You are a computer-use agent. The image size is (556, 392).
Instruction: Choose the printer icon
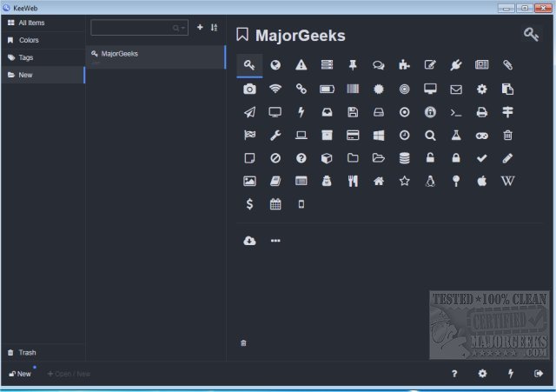481,112
